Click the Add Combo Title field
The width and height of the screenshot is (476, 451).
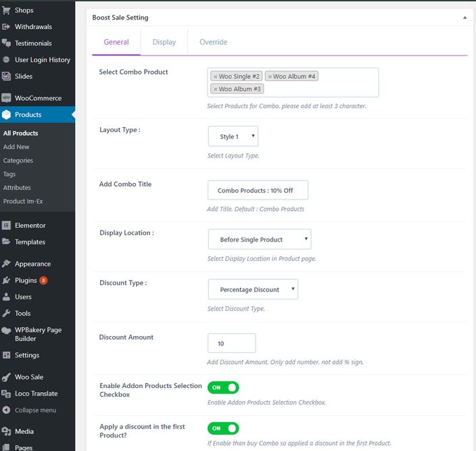click(x=258, y=190)
